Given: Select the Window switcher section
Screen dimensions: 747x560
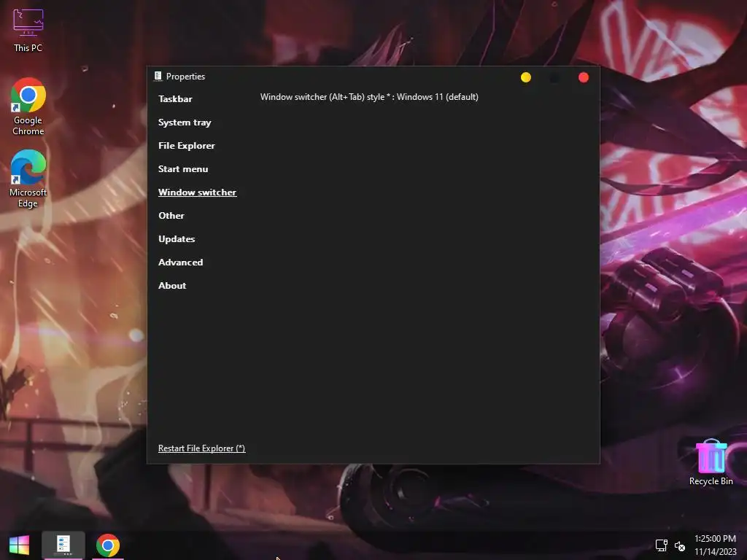Looking at the screenshot, I should pos(197,192).
